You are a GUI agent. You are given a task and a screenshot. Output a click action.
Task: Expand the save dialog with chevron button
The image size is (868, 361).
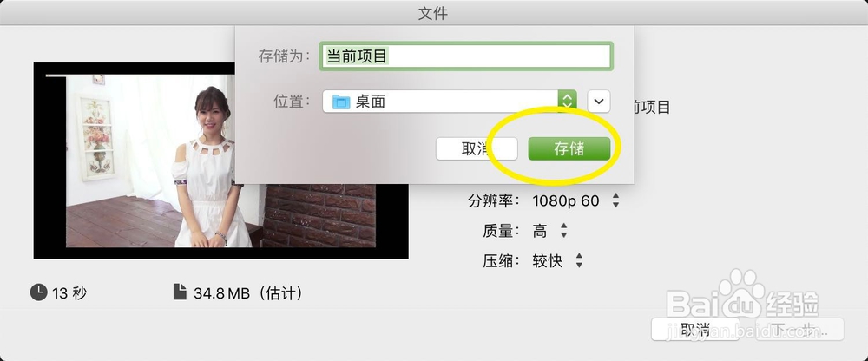(x=598, y=102)
